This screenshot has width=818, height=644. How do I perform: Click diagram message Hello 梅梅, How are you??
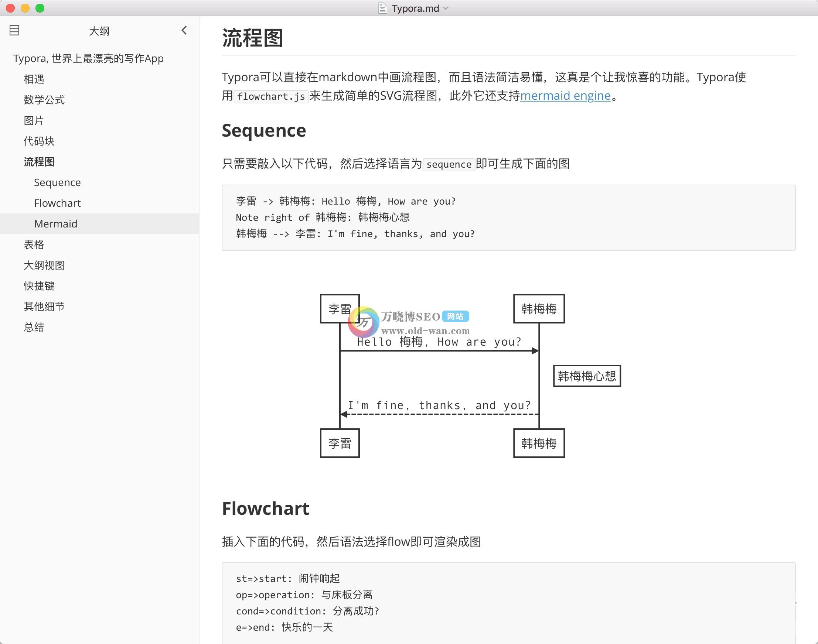click(x=439, y=342)
